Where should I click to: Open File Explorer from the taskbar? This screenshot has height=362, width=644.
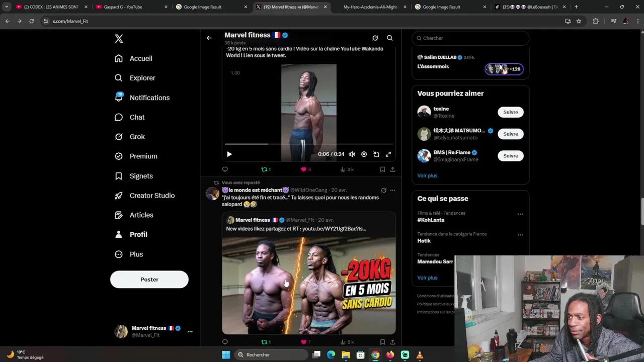tap(346, 355)
